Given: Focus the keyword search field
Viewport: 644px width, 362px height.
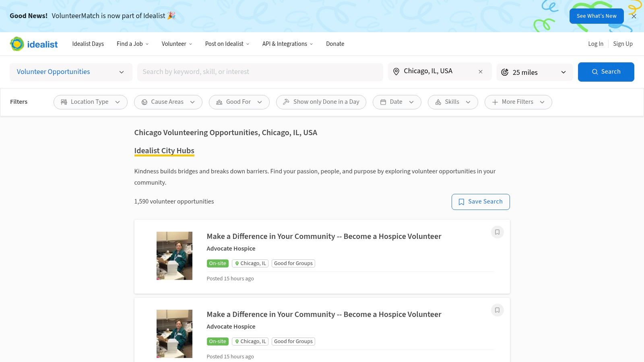Looking at the screenshot, I should pyautogui.click(x=260, y=72).
